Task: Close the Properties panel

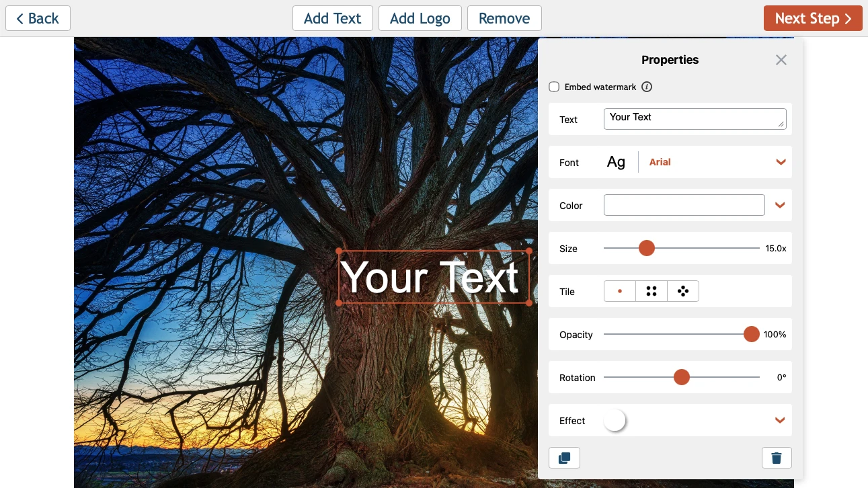Action: [x=781, y=60]
